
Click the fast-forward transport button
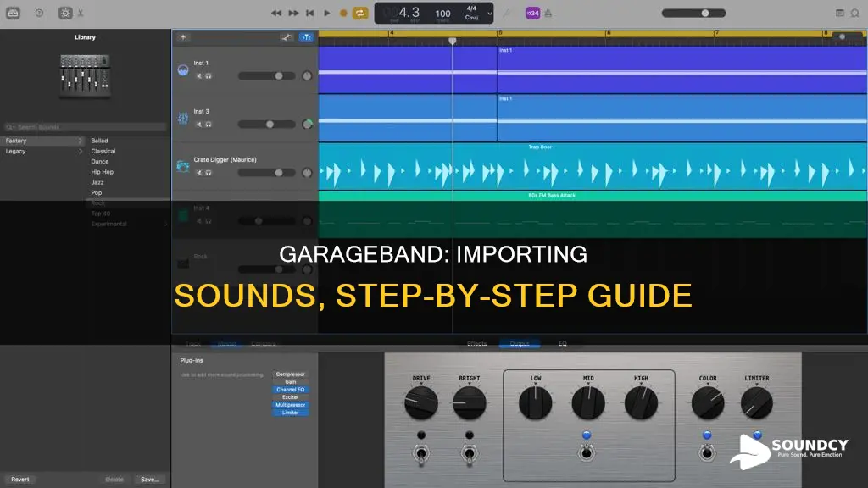pyautogui.click(x=293, y=13)
